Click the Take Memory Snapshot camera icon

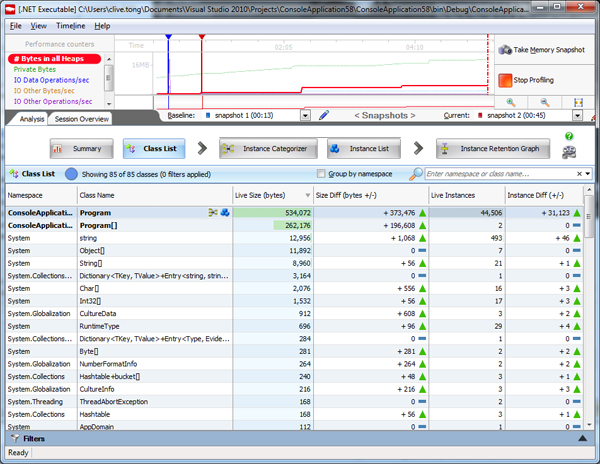505,50
